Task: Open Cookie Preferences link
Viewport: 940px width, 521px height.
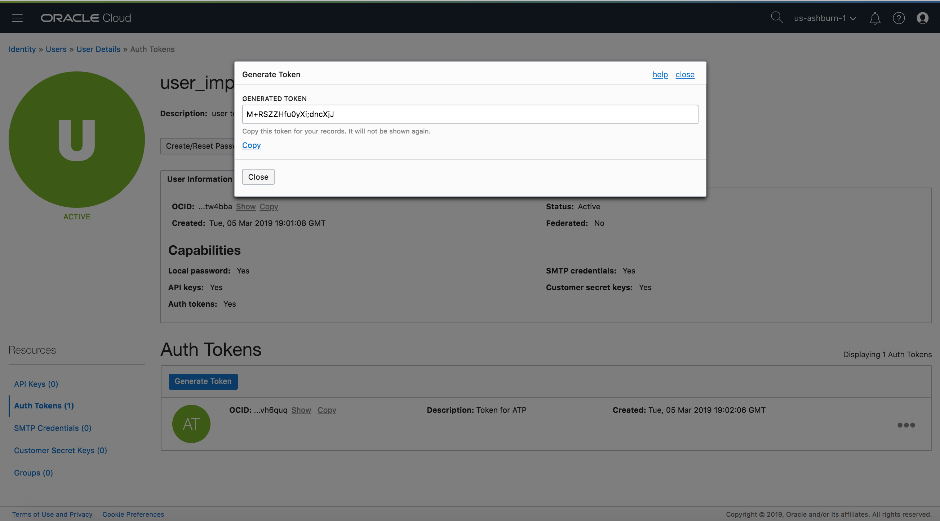Action: coord(133,514)
